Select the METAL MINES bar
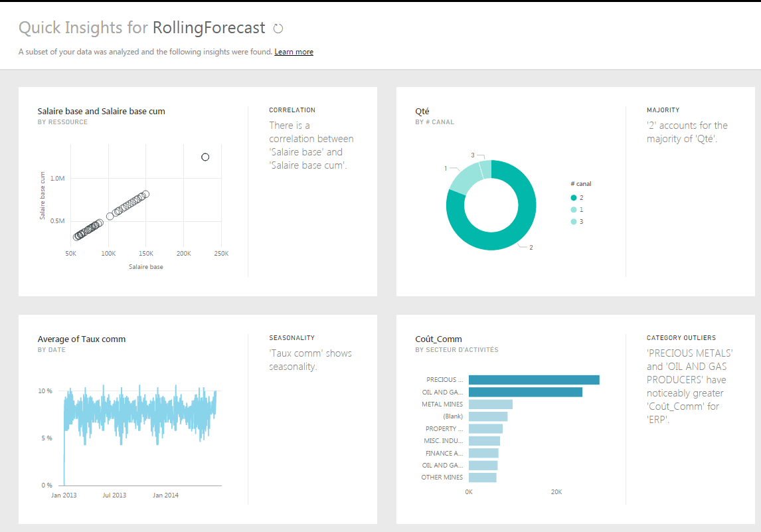 click(x=490, y=404)
